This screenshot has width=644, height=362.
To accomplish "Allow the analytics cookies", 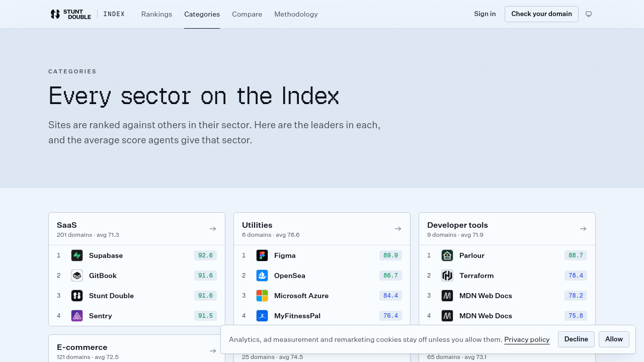I will [x=614, y=339].
